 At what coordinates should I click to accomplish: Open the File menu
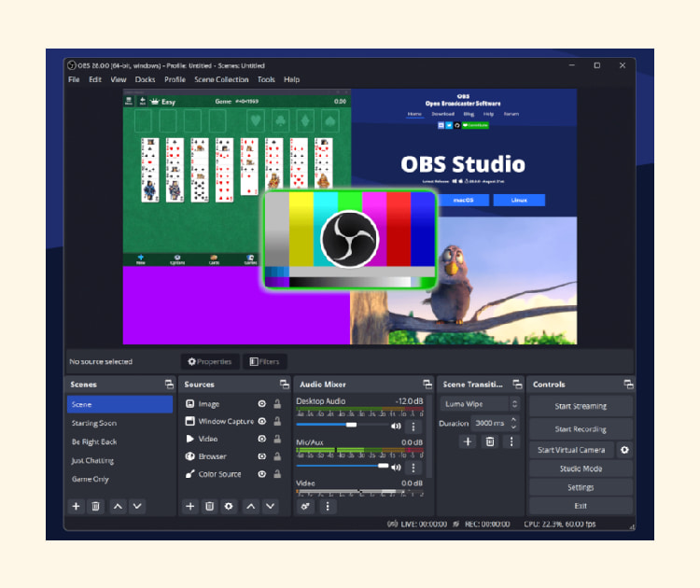74,79
